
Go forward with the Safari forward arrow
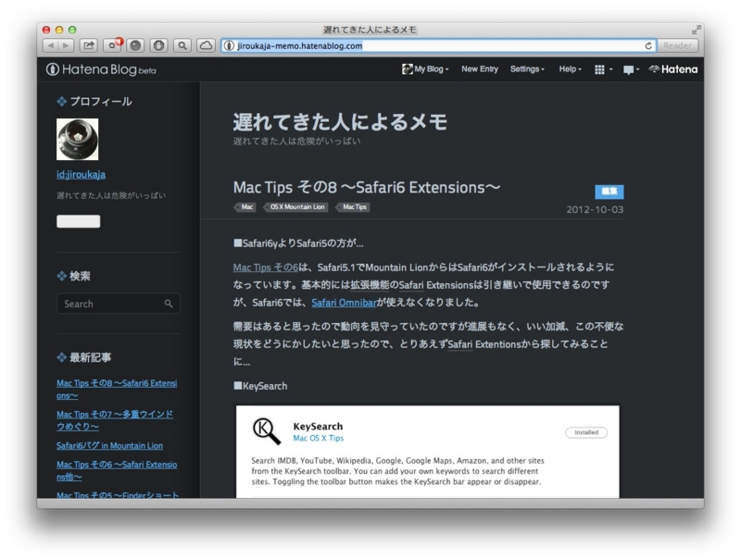(66, 45)
